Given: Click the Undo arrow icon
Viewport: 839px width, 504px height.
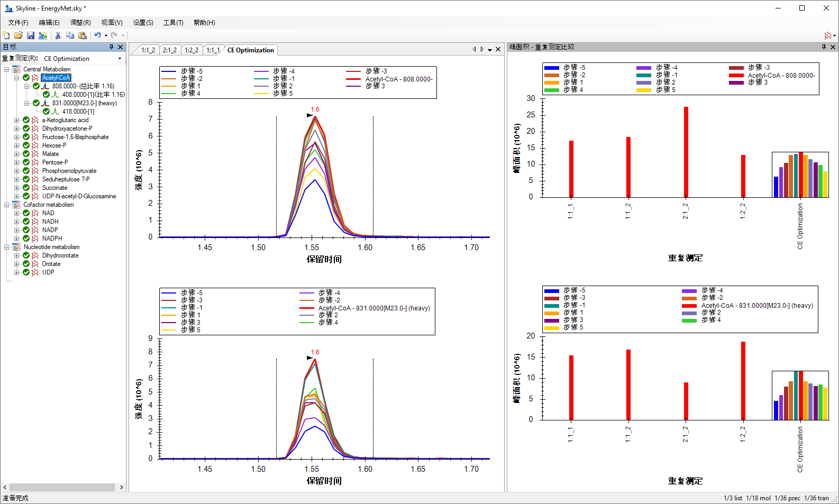Looking at the screenshot, I should click(97, 35).
